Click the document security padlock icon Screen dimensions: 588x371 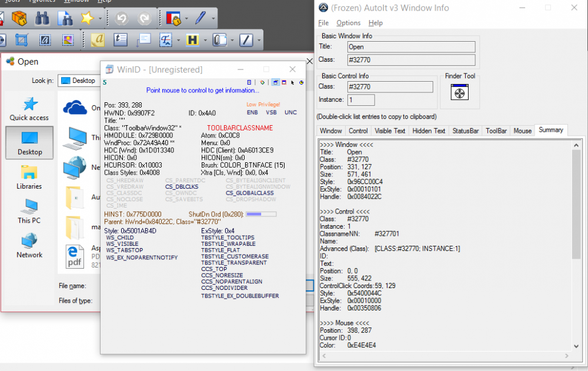pos(173,18)
